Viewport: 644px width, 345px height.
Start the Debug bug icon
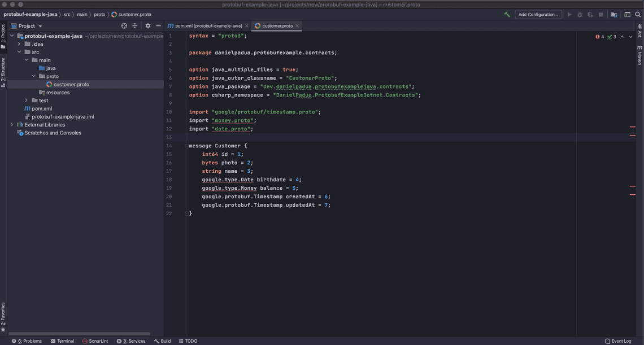(x=580, y=14)
